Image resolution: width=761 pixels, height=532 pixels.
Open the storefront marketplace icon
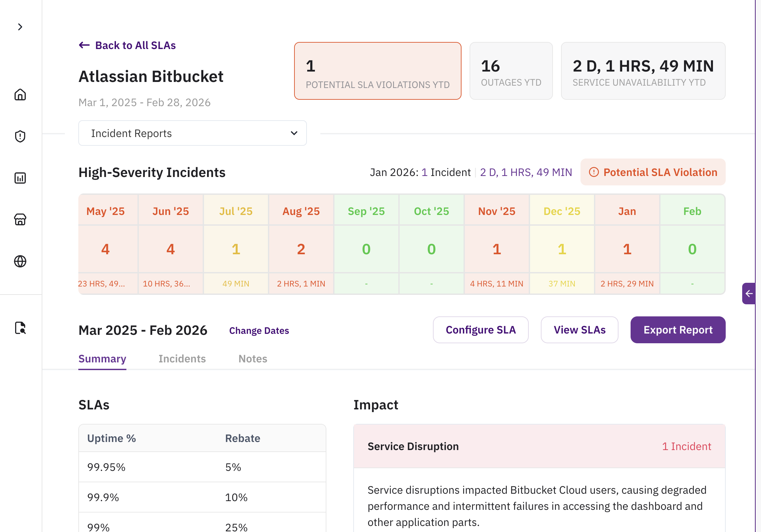tap(20, 220)
